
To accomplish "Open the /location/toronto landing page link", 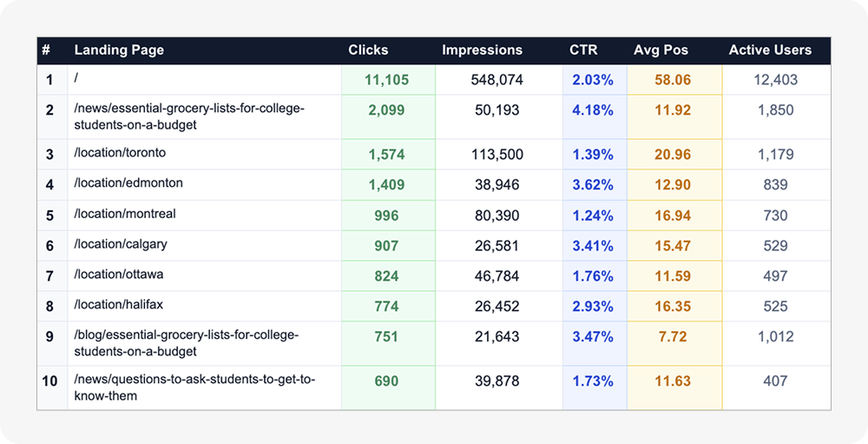I will (x=120, y=153).
